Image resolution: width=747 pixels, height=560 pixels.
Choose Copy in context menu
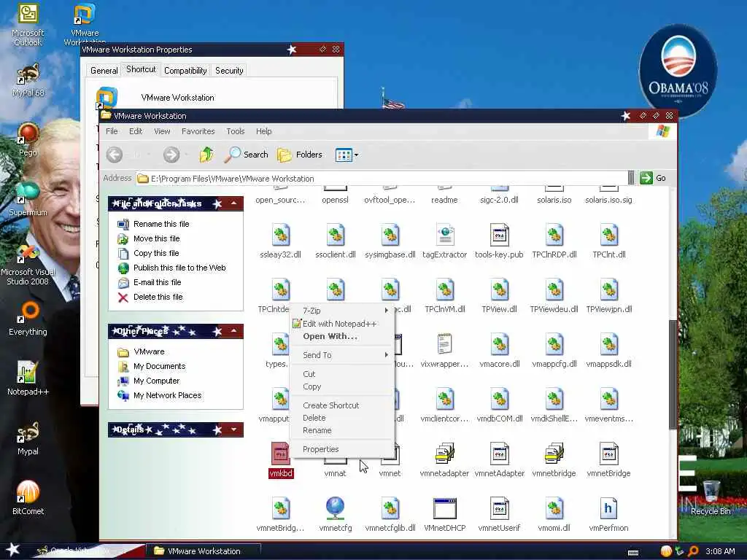pyautogui.click(x=342, y=386)
